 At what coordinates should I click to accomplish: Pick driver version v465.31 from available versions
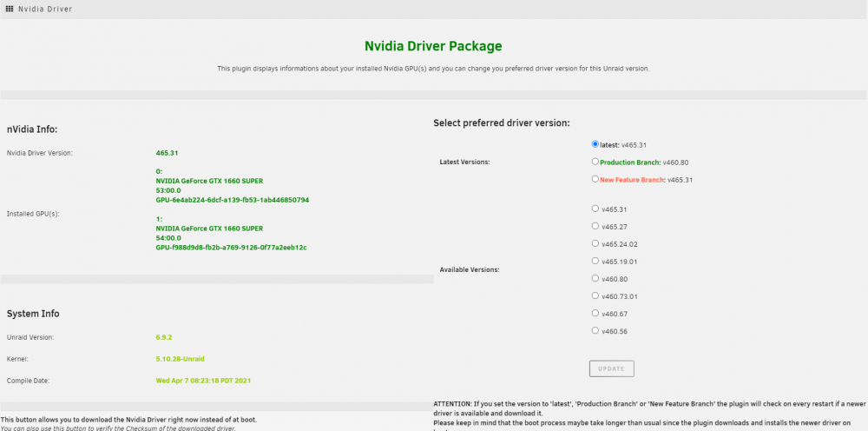coord(595,209)
